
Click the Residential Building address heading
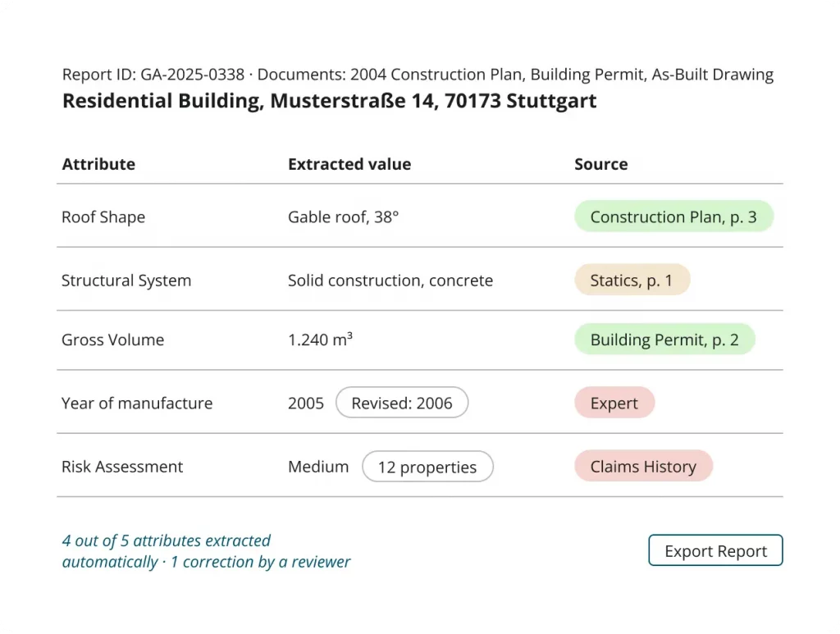(x=329, y=101)
